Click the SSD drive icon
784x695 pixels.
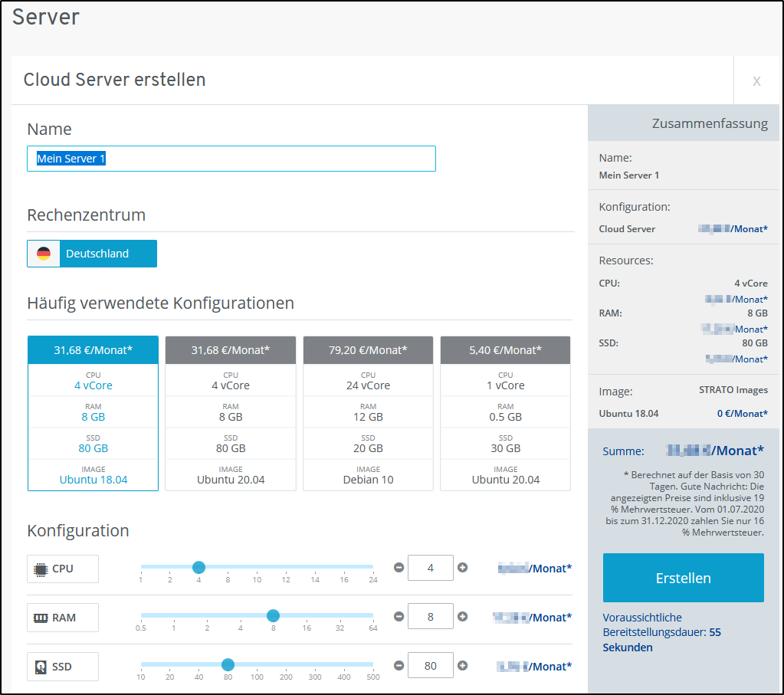[41, 667]
